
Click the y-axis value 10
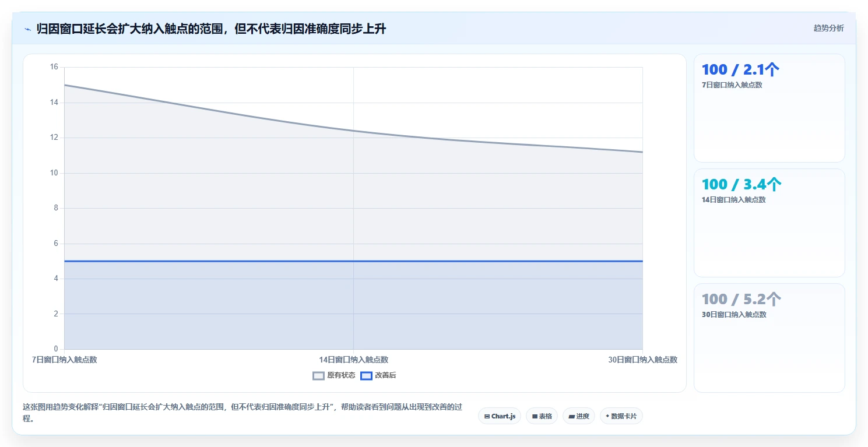[54, 173]
